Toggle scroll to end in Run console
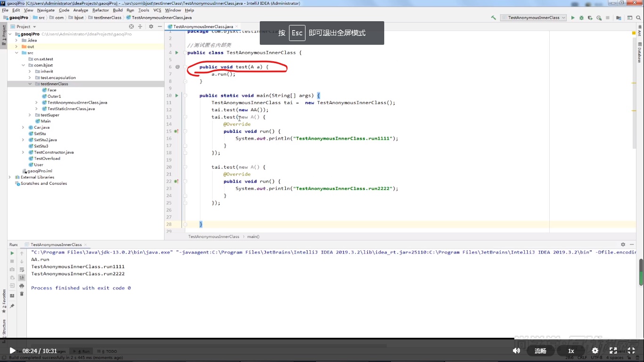The width and height of the screenshot is (644, 362). (x=22, y=278)
